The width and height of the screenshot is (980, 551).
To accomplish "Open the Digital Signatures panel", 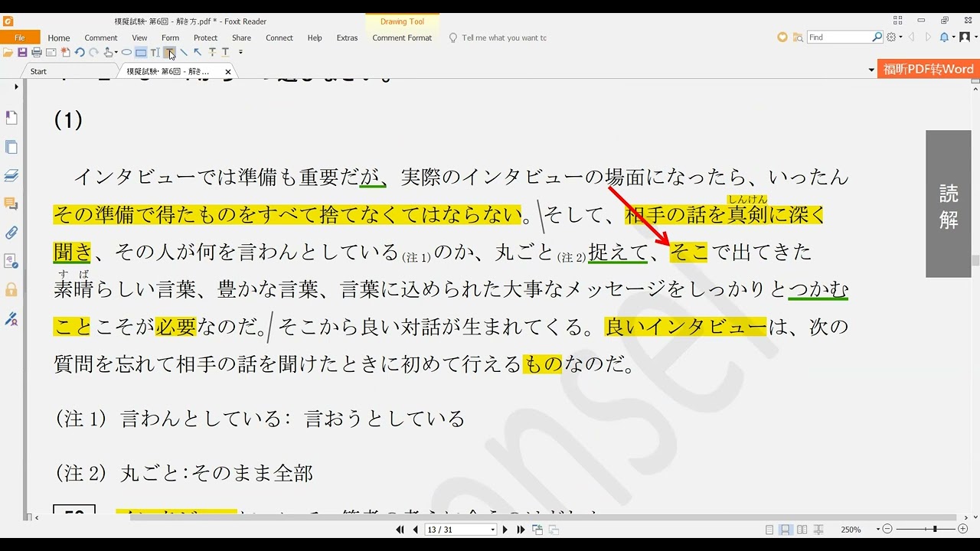I will (11, 319).
